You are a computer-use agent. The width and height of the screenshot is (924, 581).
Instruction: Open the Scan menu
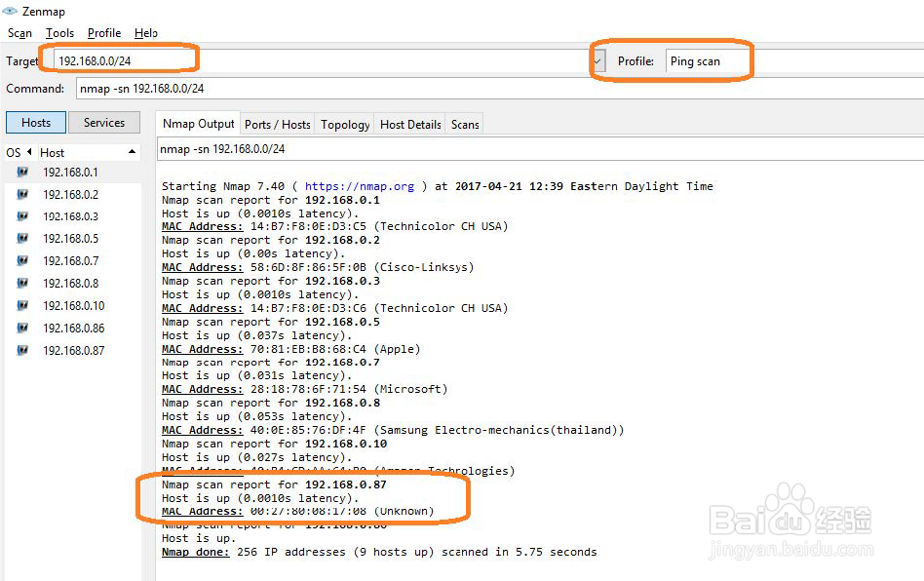pyautogui.click(x=19, y=33)
